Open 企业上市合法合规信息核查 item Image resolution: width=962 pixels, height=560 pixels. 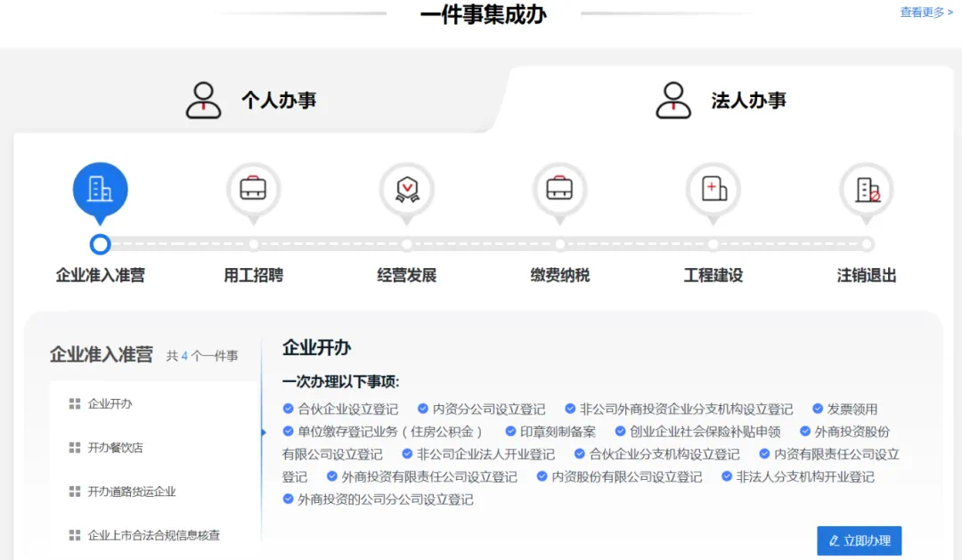point(153,535)
